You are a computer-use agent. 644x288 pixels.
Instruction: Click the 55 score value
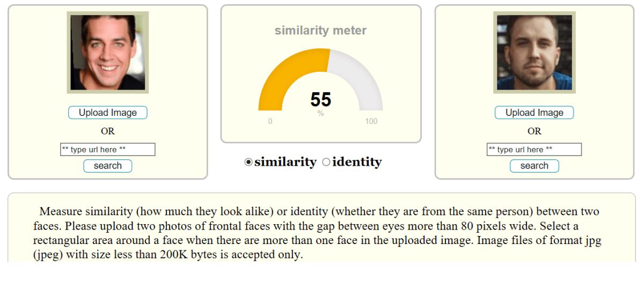(320, 100)
